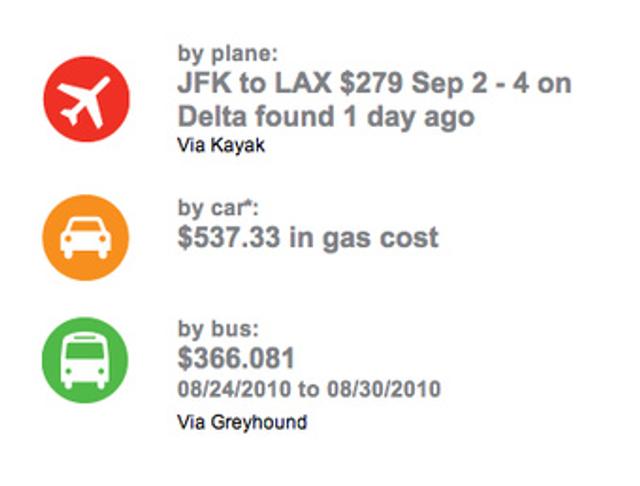Image resolution: width=640 pixels, height=486 pixels.
Task: Open the JFK to LAX flight deal
Action: pyautogui.click(x=373, y=99)
